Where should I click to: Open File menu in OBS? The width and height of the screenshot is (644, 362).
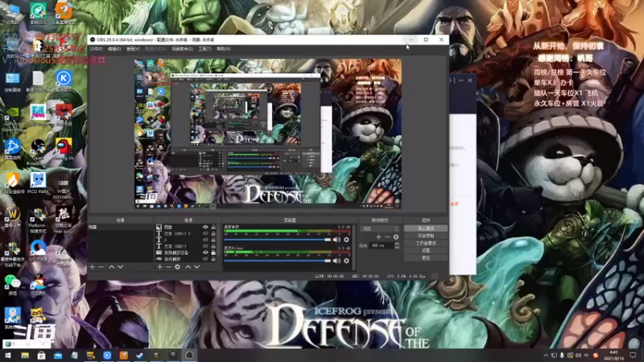pyautogui.click(x=96, y=49)
